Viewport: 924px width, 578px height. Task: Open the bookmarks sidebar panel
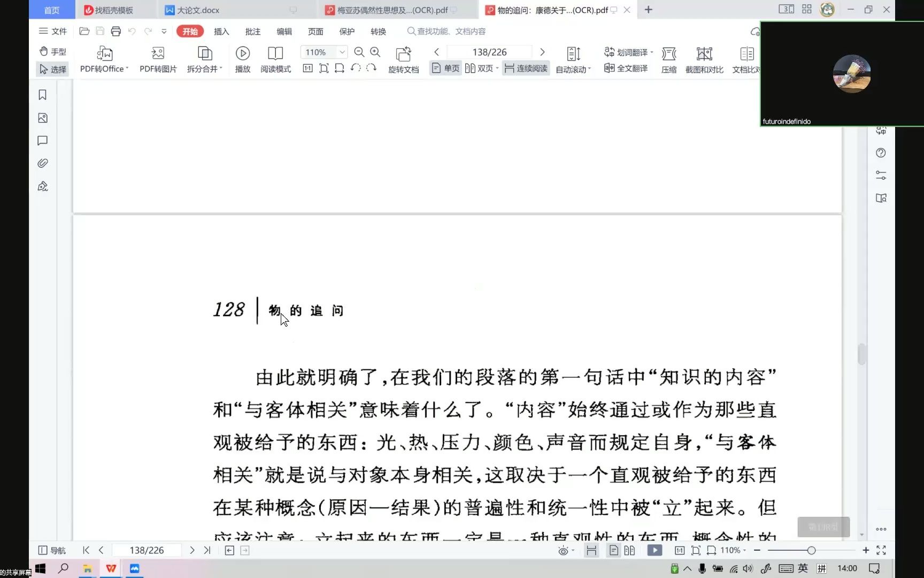tap(43, 95)
